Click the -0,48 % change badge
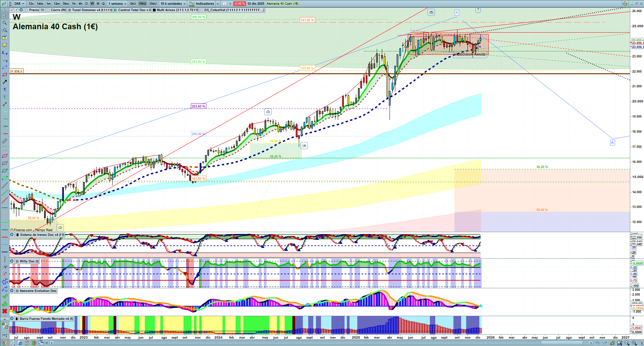The width and height of the screenshot is (644, 346). coord(239,4)
